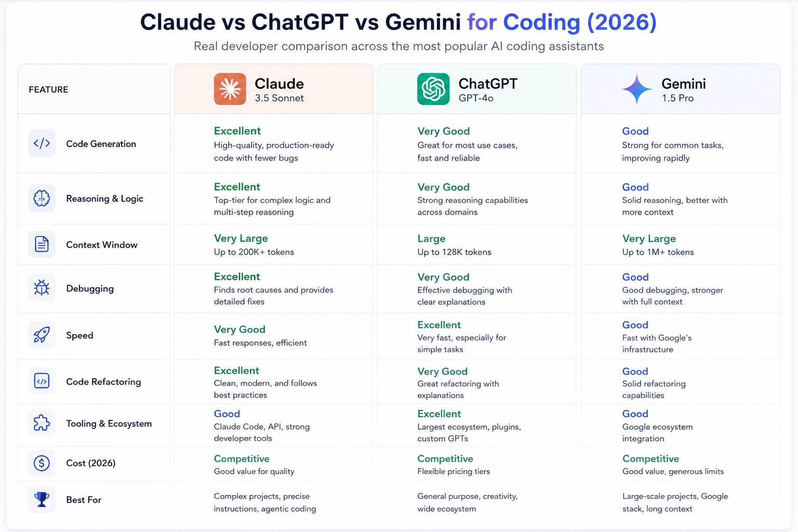798x532 pixels.
Task: Click the page title Claude vs ChatGPT vs Gemini
Action: (x=300, y=22)
